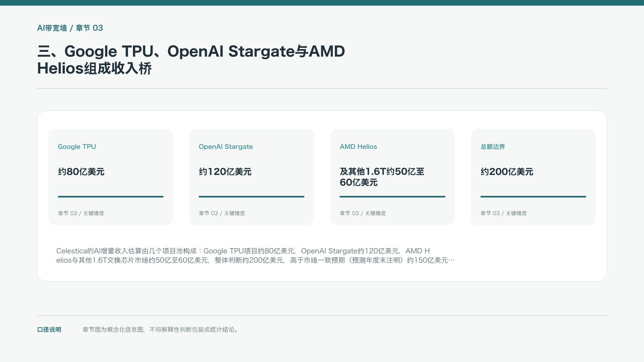644x362 pixels.
Task: Select the slide title starting with '三、Google TPU'
Action: coord(191,60)
